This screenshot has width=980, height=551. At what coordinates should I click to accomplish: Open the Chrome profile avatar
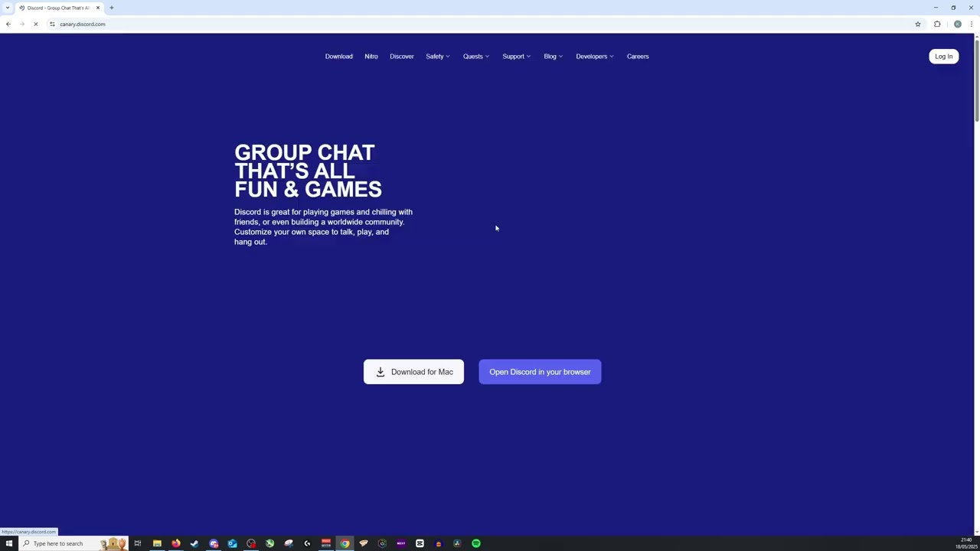(957, 24)
